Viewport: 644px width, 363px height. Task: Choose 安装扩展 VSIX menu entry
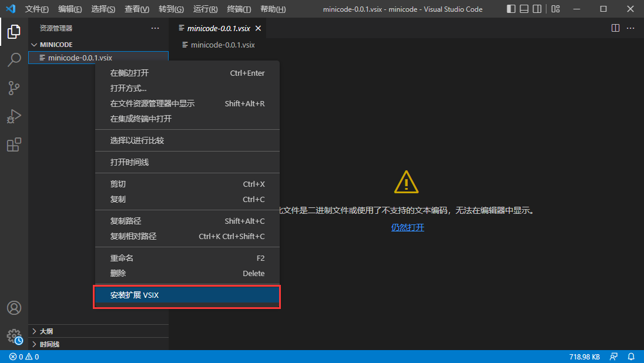pos(187,295)
